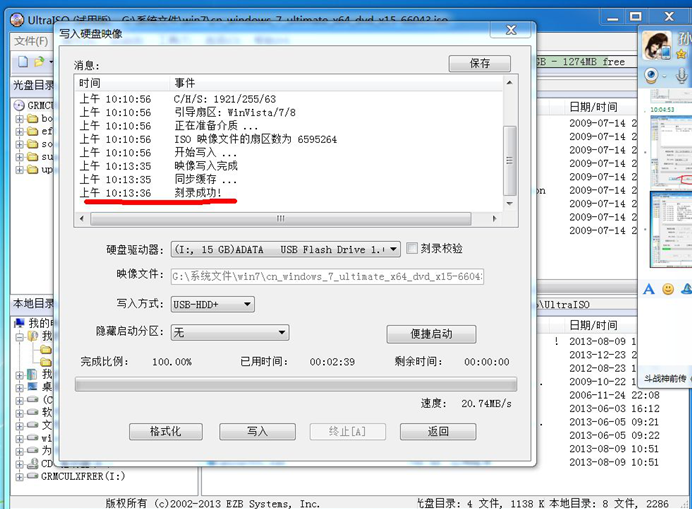
Task: Click the font 'A' icon in chat toolbar
Action: point(649,289)
